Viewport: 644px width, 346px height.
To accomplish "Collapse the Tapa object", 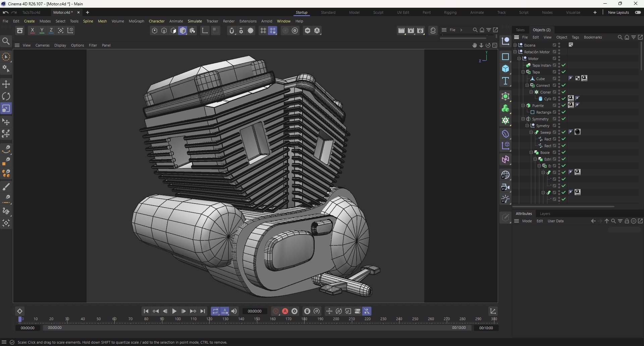I will 523,72.
